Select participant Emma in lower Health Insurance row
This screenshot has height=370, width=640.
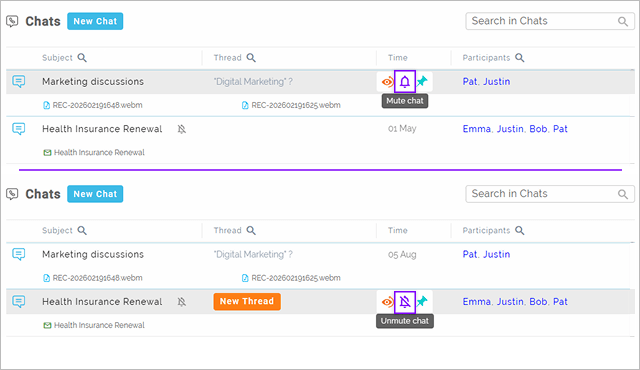pos(476,301)
